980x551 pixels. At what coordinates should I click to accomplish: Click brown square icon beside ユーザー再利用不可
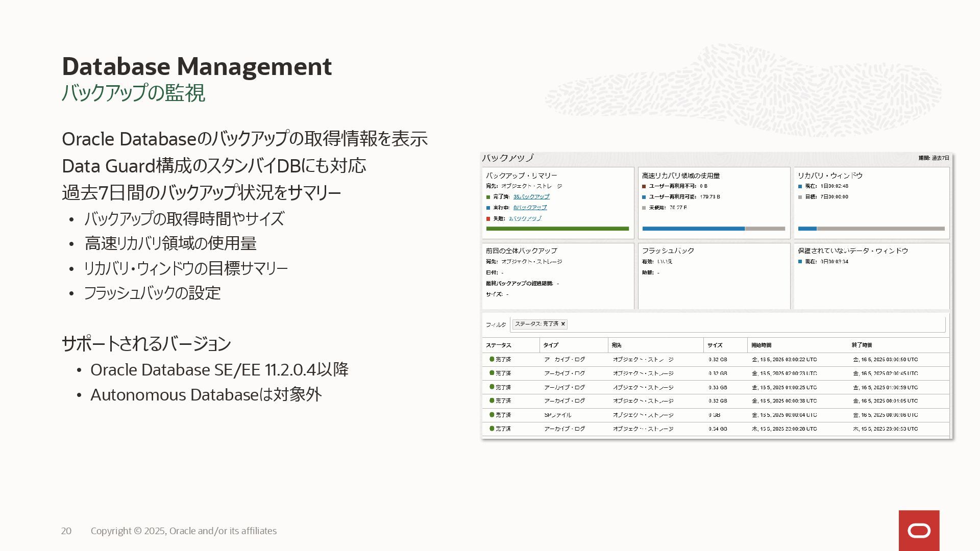click(644, 186)
